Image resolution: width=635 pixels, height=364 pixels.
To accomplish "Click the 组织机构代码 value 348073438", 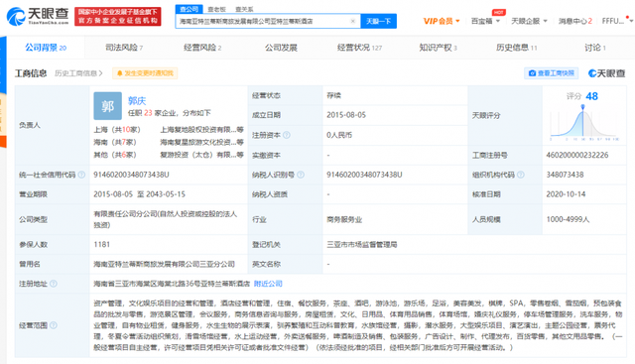I will (565, 175).
